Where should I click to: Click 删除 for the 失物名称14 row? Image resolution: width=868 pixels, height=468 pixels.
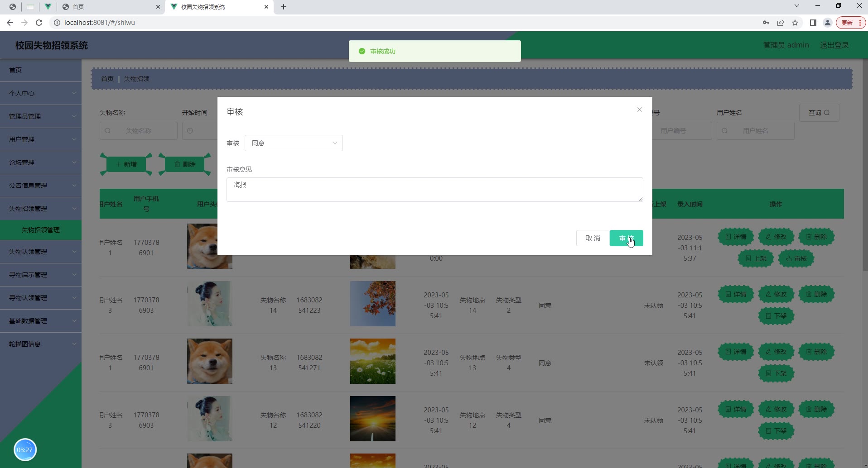(x=816, y=294)
